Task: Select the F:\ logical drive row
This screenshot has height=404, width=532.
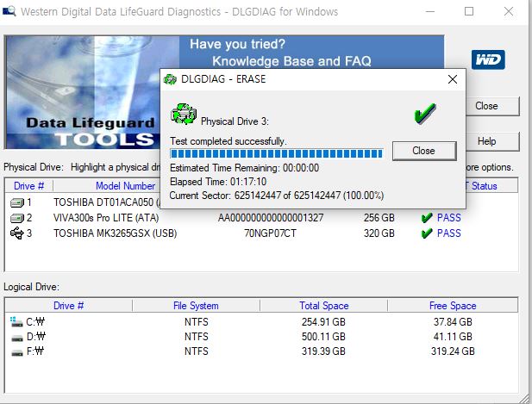Action: tap(261, 351)
